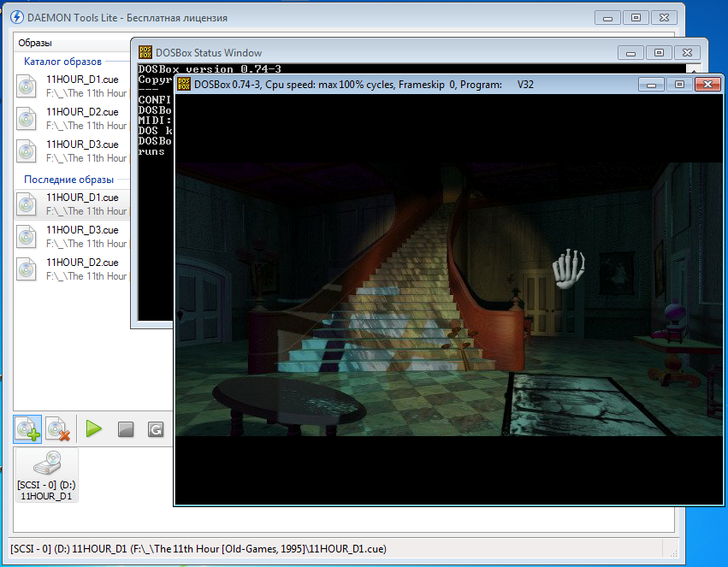Click disc icon of 11HOUR_D1.cue in recent images

point(27,204)
